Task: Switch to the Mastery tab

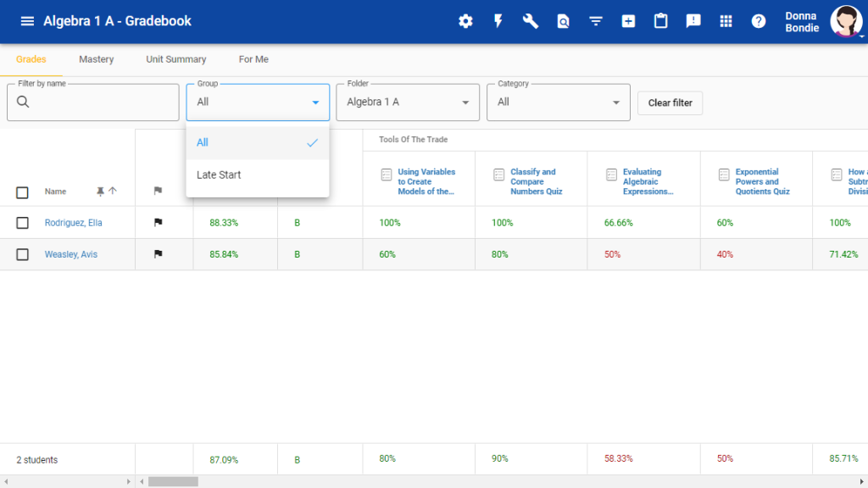Action: pyautogui.click(x=96, y=59)
